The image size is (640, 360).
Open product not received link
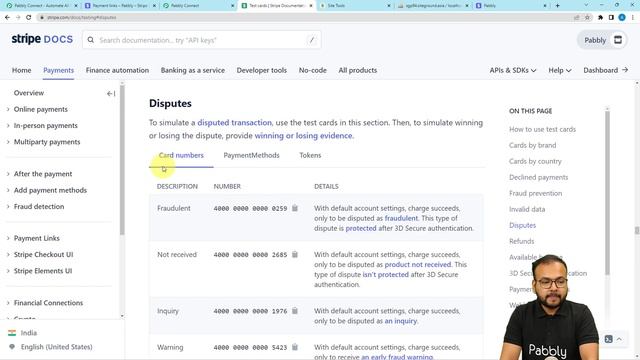[418, 264]
